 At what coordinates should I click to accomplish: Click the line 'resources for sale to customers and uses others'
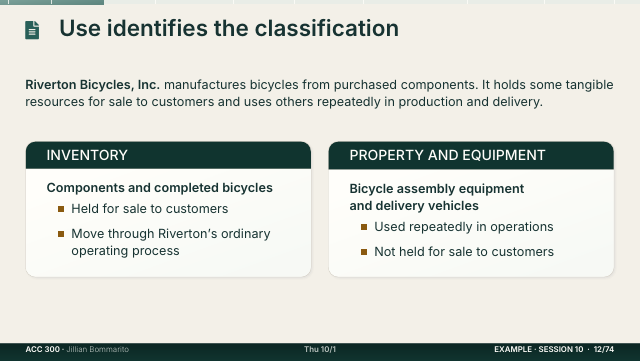click(x=169, y=102)
